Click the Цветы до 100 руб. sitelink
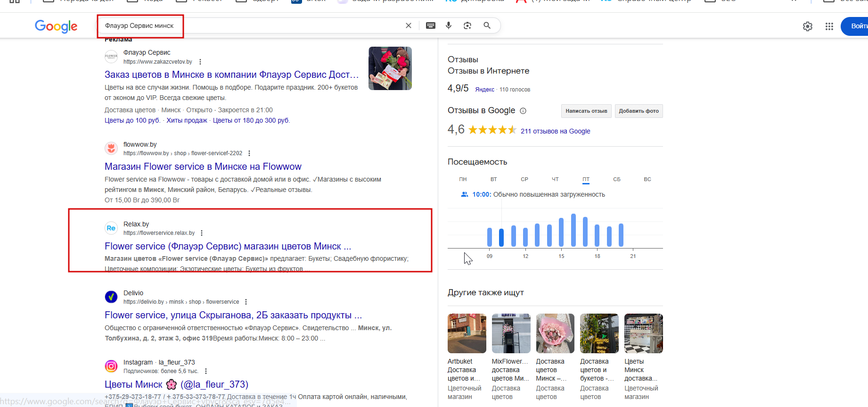Viewport: 868px width, 407px height. pyautogui.click(x=132, y=120)
